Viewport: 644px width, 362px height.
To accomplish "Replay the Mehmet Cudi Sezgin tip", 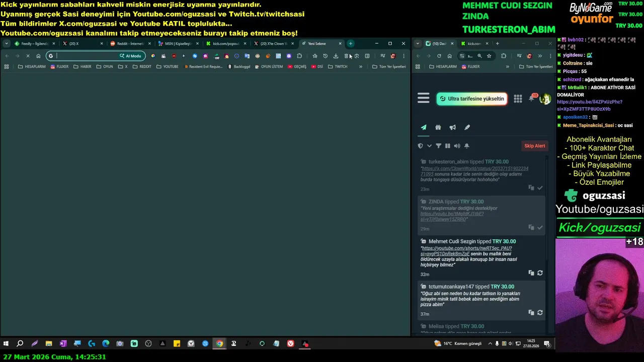I will (x=540, y=273).
